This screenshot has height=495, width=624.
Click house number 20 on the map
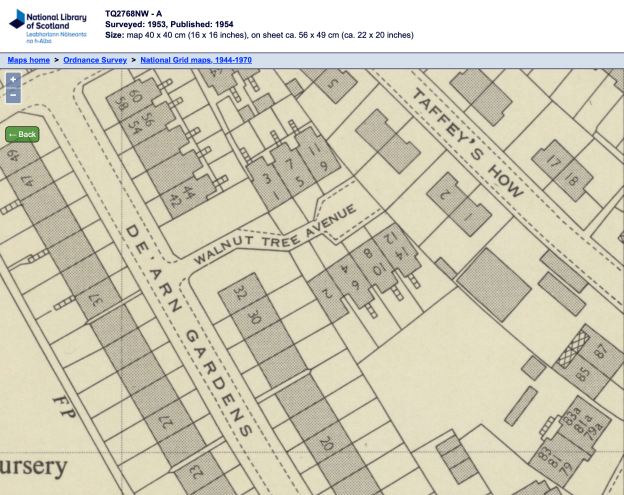[326, 445]
